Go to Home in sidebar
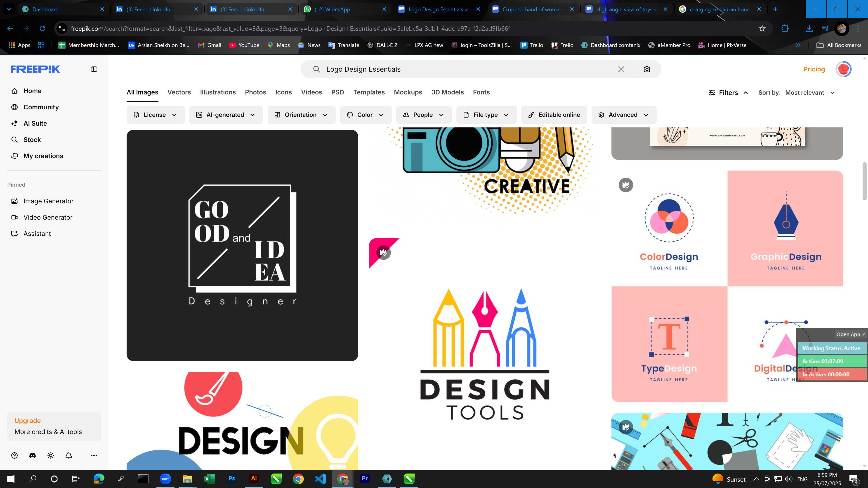Image resolution: width=868 pixels, height=488 pixels. 32,91
